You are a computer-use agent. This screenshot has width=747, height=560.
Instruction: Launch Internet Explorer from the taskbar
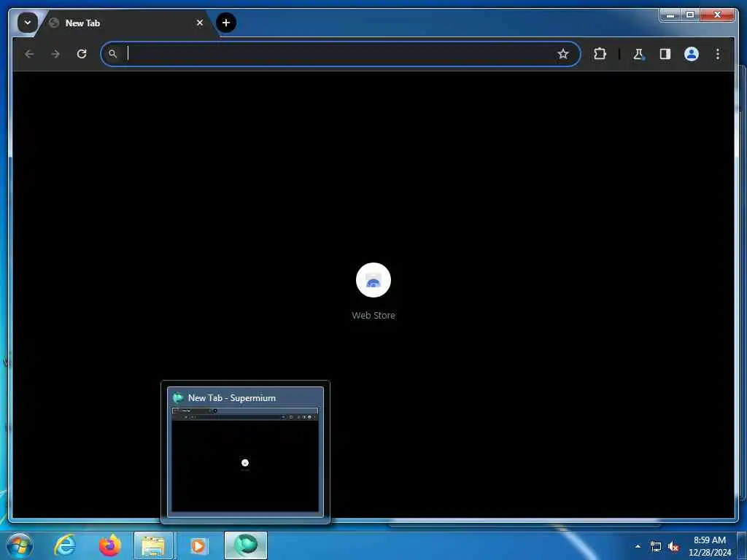[x=65, y=545]
